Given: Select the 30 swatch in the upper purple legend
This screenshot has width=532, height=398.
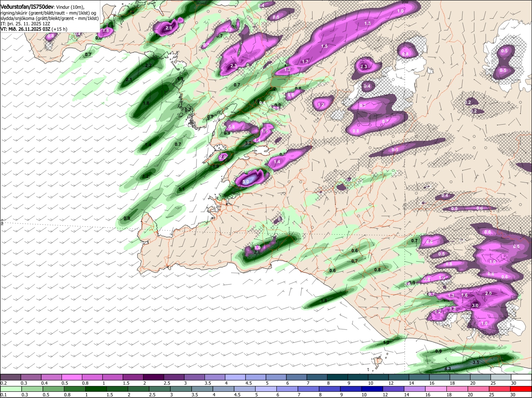Looking at the screenshot, I should (522, 377).
